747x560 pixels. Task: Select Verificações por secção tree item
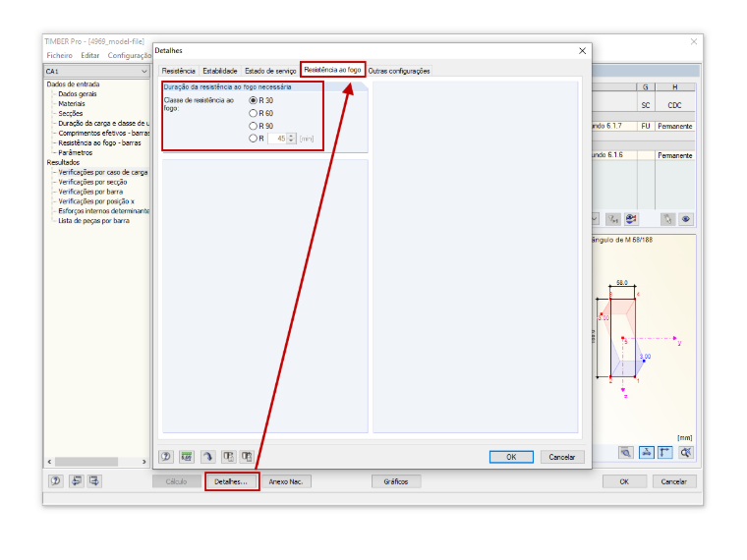coord(93,182)
